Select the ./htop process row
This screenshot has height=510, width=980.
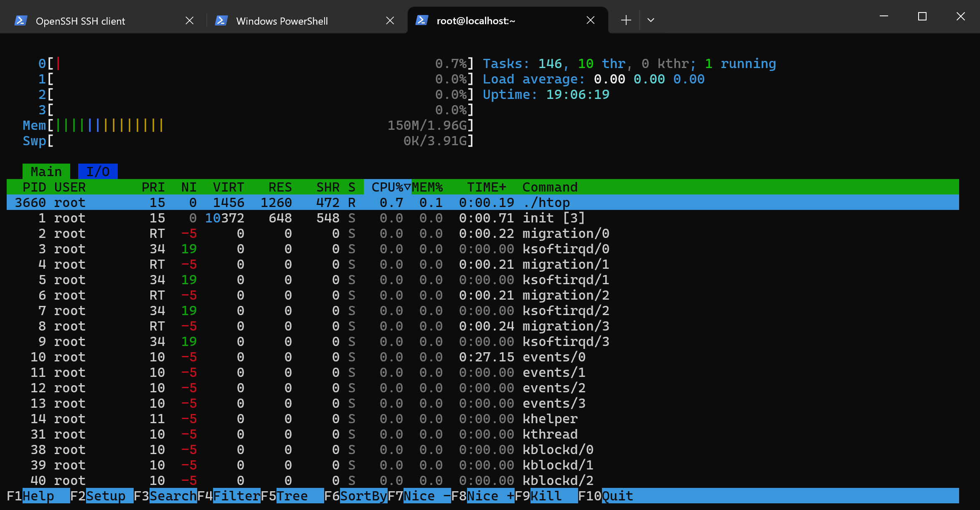coord(292,202)
